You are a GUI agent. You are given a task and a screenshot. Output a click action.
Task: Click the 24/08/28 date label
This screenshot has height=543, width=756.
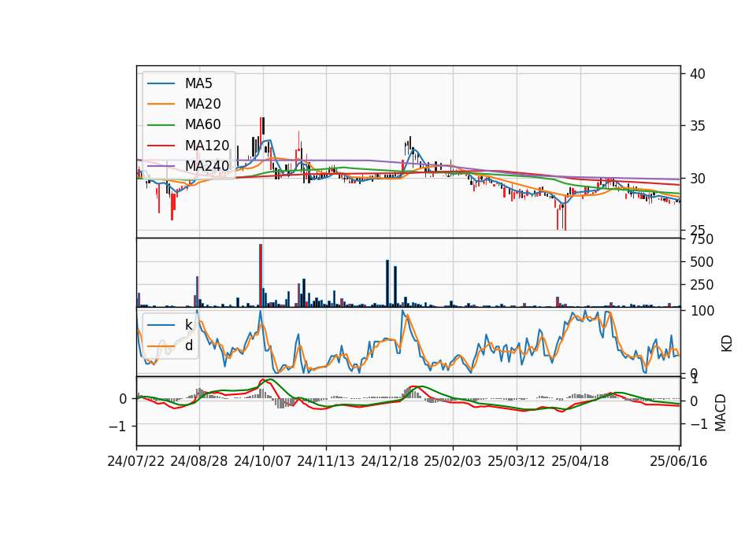199,461
